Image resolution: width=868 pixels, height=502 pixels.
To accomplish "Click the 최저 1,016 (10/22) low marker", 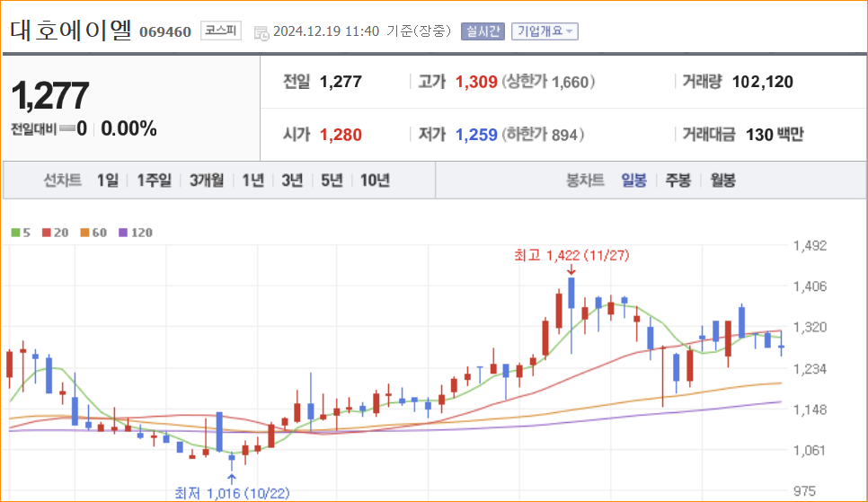I will 232,493.
